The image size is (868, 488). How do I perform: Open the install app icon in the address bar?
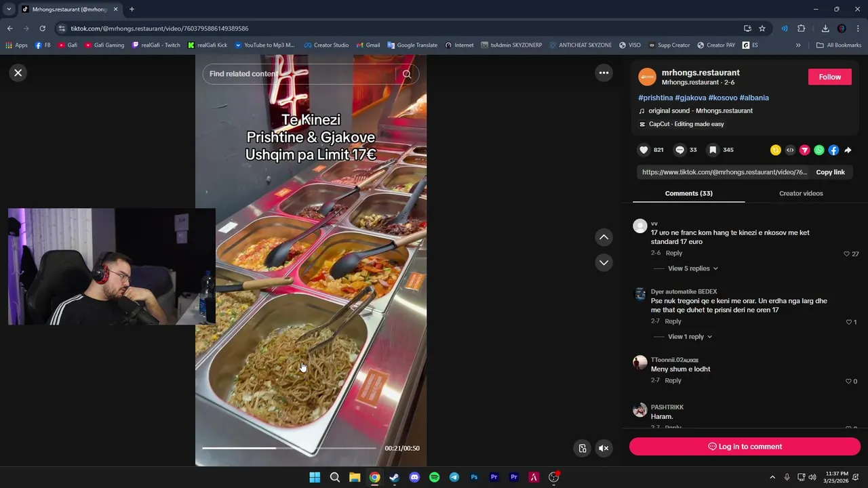[747, 28]
